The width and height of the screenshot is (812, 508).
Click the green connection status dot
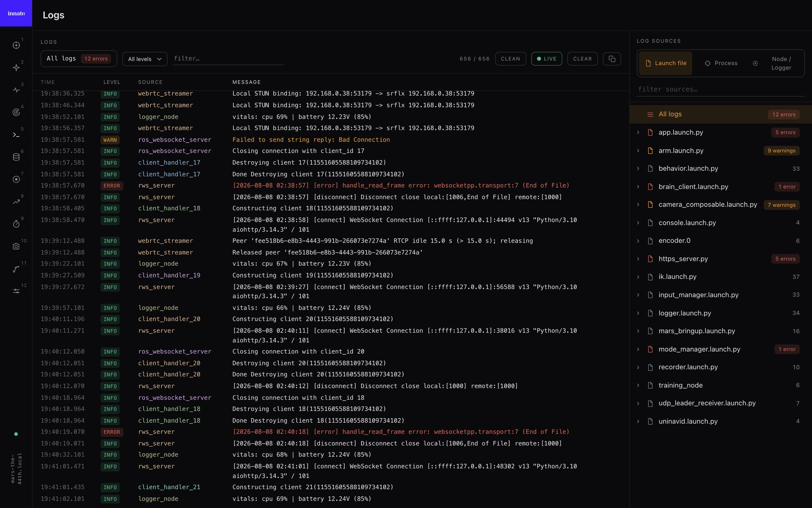16,434
